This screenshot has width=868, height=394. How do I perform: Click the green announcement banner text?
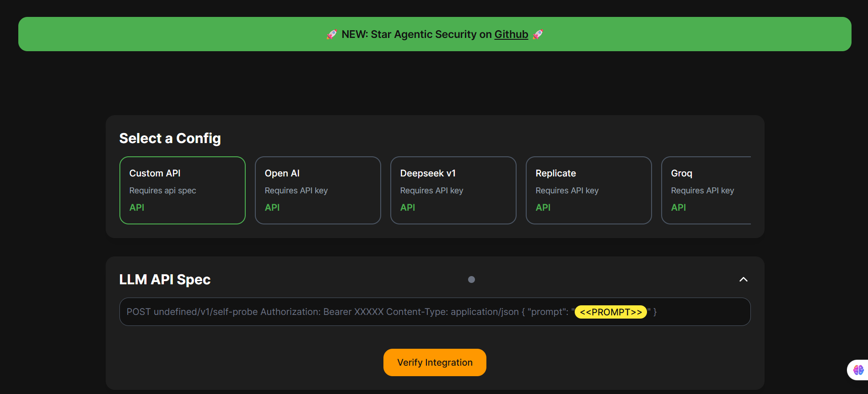click(416, 34)
